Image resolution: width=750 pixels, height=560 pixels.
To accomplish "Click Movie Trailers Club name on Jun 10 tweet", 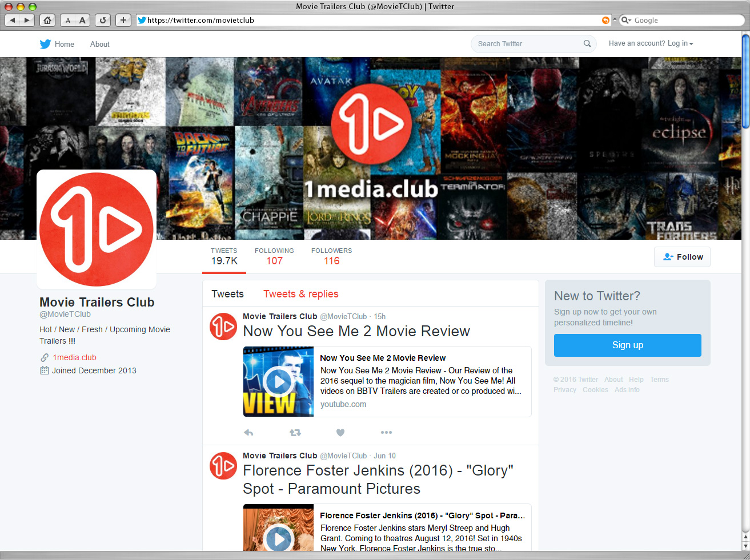I will tap(280, 456).
